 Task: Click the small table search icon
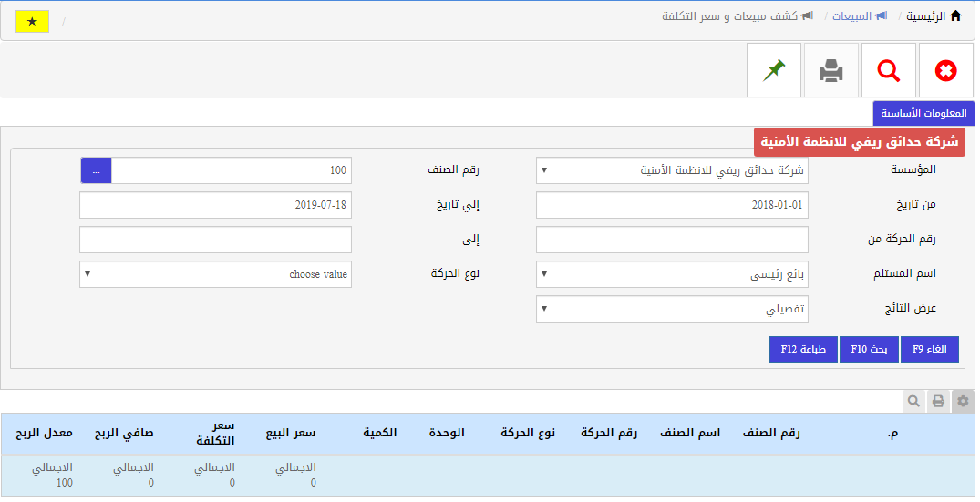coord(913,401)
